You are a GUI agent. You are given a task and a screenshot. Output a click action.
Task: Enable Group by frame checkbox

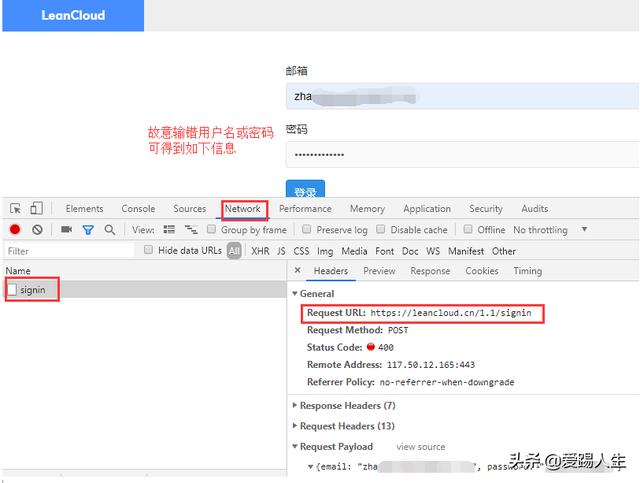[211, 229]
